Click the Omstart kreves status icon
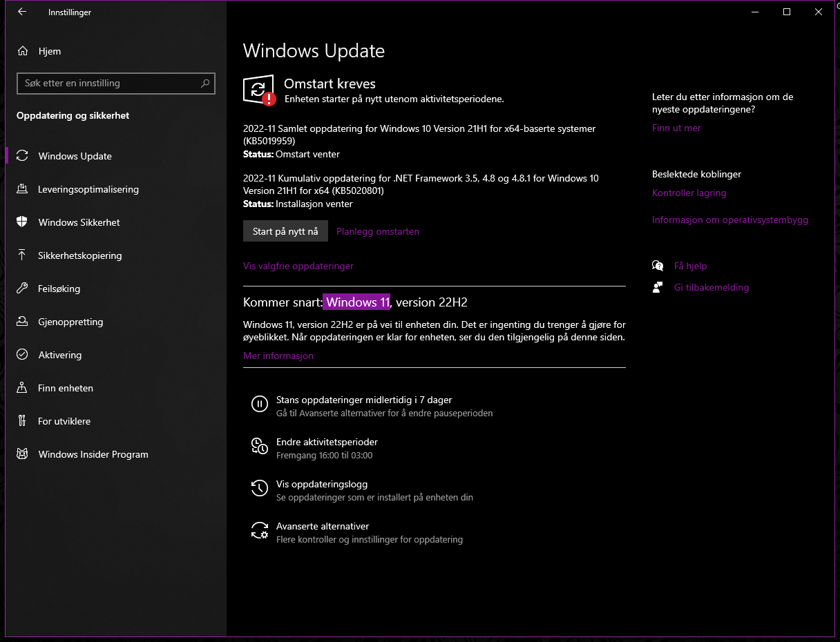Image resolution: width=840 pixels, height=642 pixels. [x=259, y=90]
